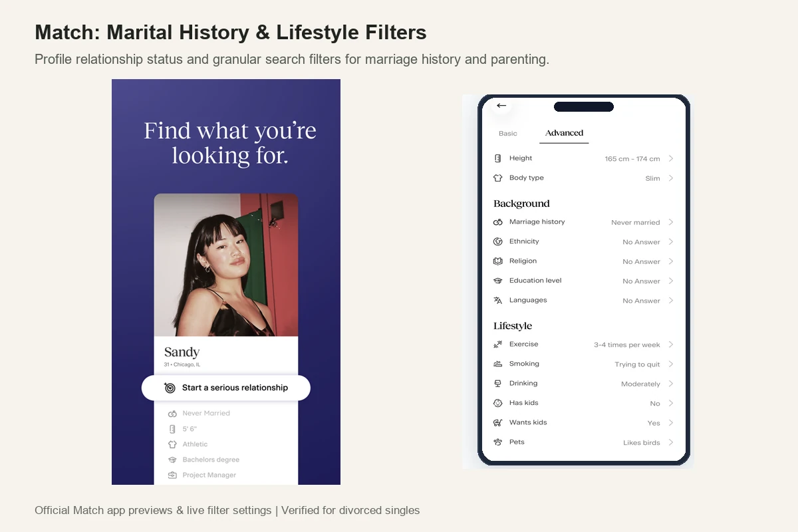Expand Religion options chevron
Screen dimensions: 798x532
coord(671,261)
